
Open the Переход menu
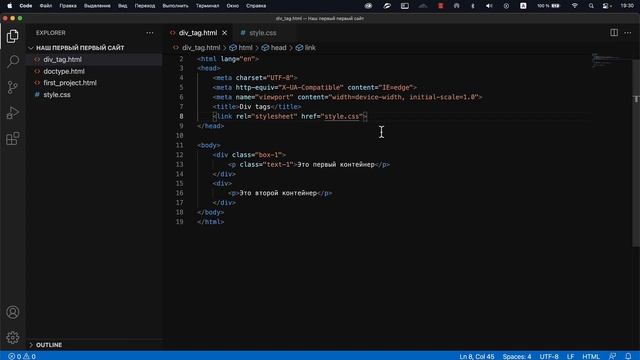[145, 6]
